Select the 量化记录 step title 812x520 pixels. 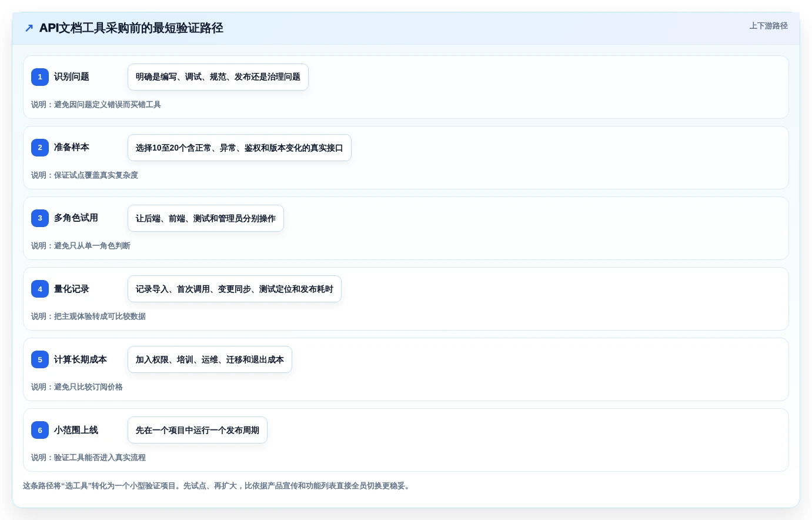pos(72,289)
